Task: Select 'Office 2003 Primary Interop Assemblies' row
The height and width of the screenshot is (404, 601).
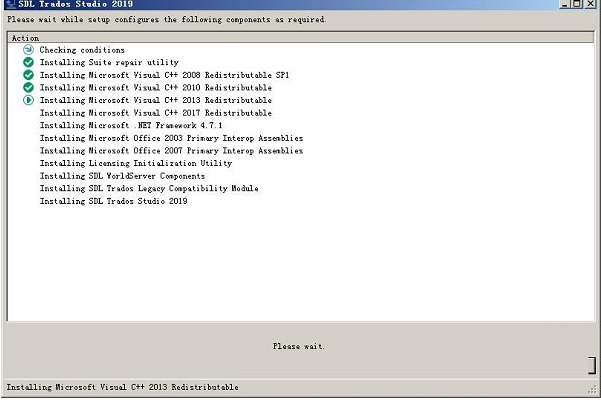Action: (x=171, y=138)
